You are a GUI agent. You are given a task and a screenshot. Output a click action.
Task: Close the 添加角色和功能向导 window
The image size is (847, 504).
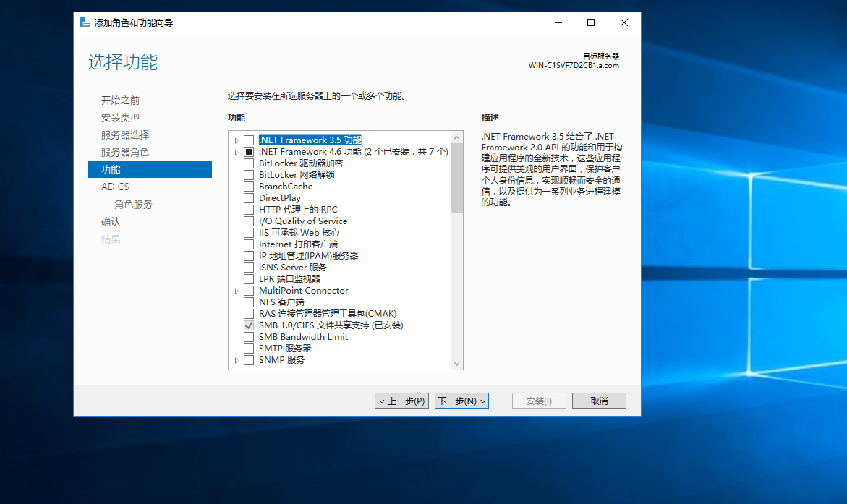pos(624,22)
